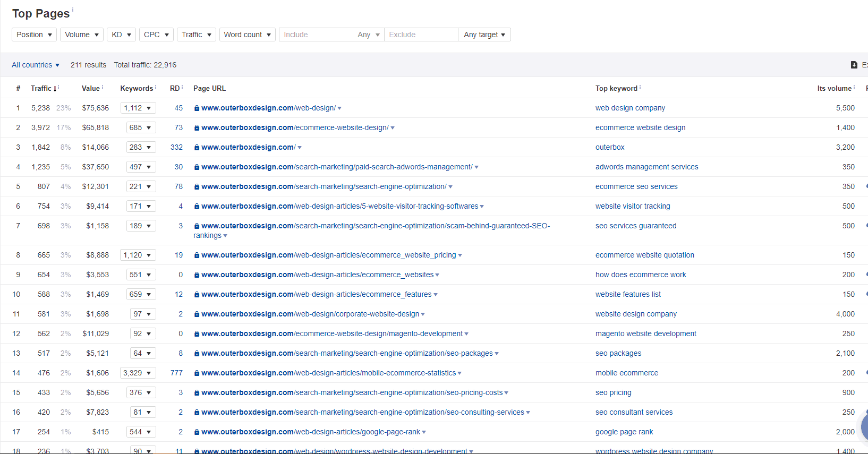Open the magento-development page URL link
This screenshot has width=868, height=454.
coord(332,333)
